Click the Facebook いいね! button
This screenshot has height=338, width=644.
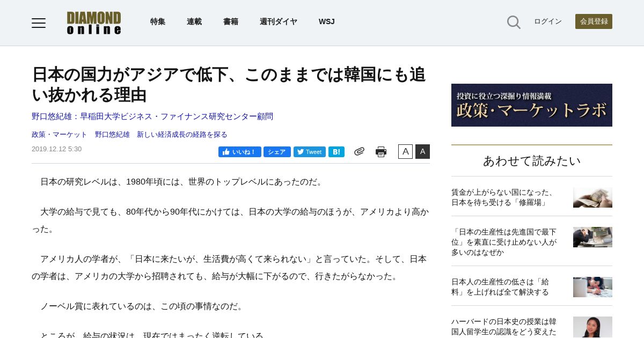pyautogui.click(x=240, y=152)
